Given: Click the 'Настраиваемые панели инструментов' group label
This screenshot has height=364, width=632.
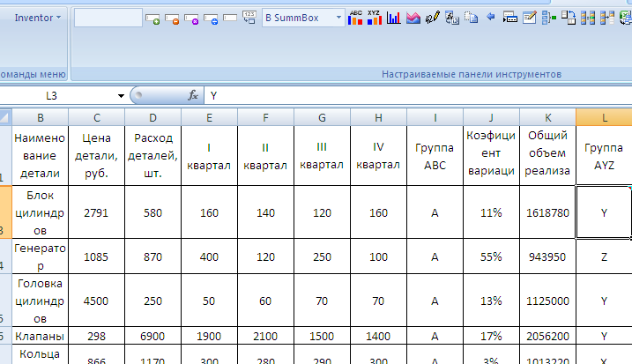Looking at the screenshot, I should tap(472, 74).
